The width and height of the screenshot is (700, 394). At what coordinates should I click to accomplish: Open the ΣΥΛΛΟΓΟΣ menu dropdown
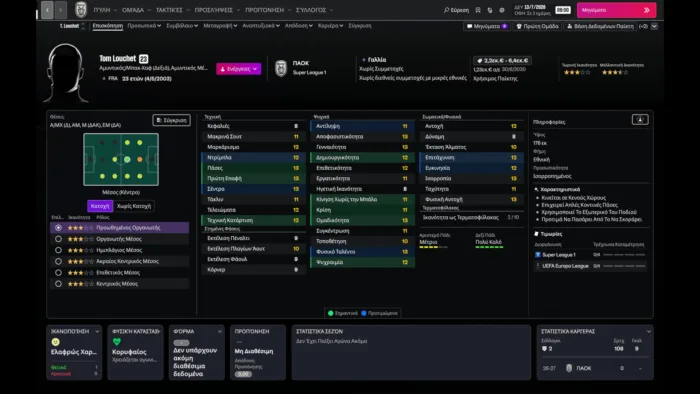(x=314, y=10)
